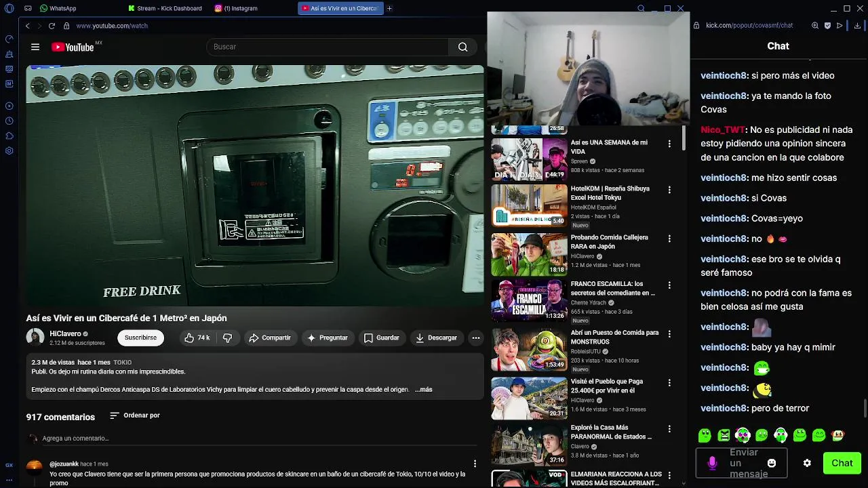This screenshot has height=488, width=868.
Task: Switch to Stream - Kick Dashboard tab
Action: pyautogui.click(x=165, y=8)
